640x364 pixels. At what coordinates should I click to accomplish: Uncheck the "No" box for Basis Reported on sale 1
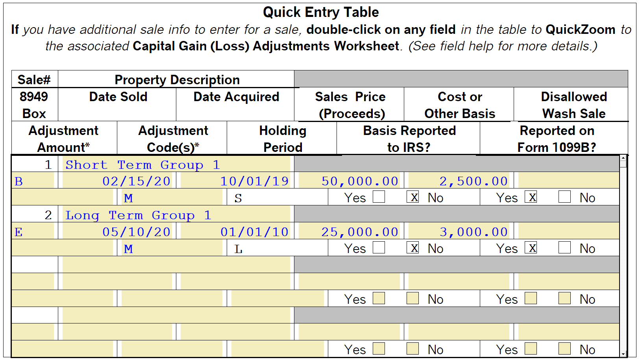(x=412, y=197)
